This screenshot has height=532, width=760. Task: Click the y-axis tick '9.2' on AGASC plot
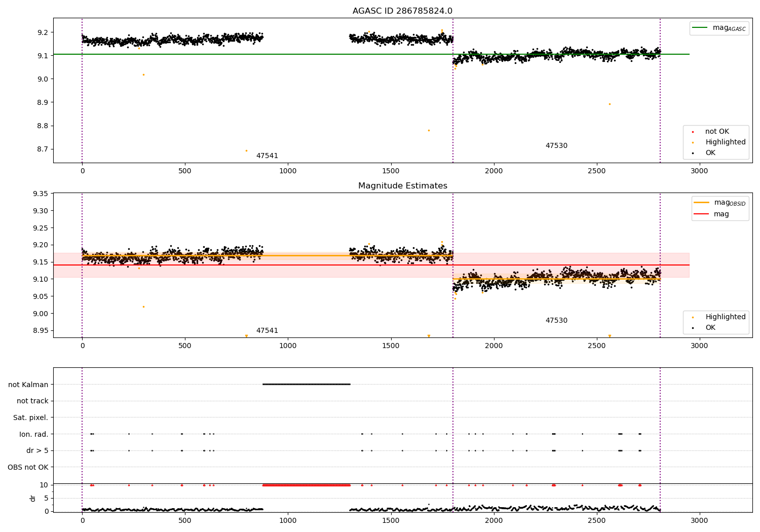(x=43, y=32)
